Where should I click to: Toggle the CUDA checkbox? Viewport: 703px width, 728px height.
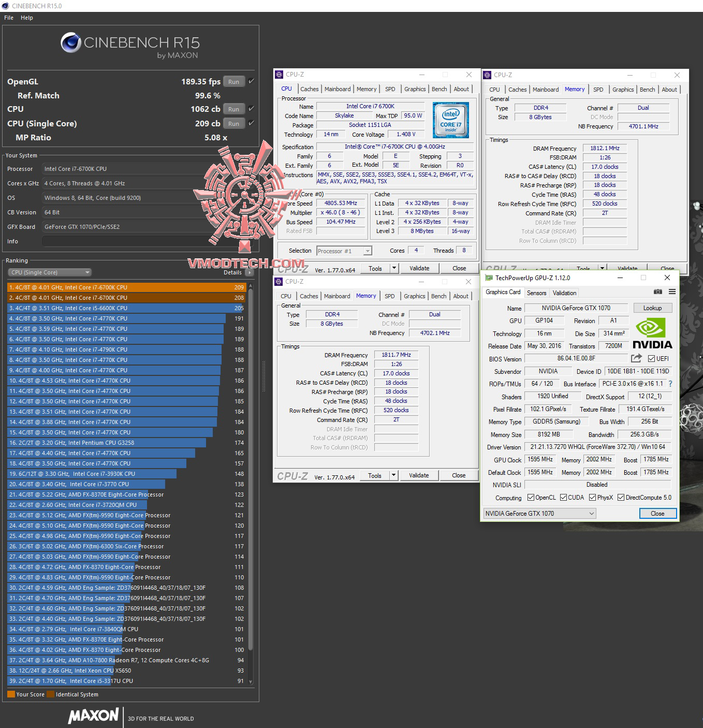coord(563,498)
